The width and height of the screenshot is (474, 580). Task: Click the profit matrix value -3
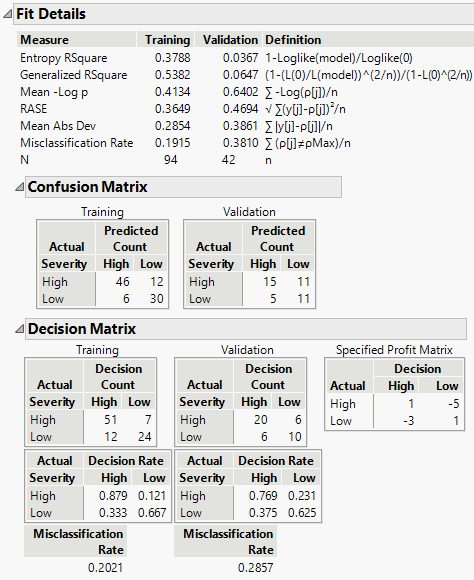tap(409, 421)
